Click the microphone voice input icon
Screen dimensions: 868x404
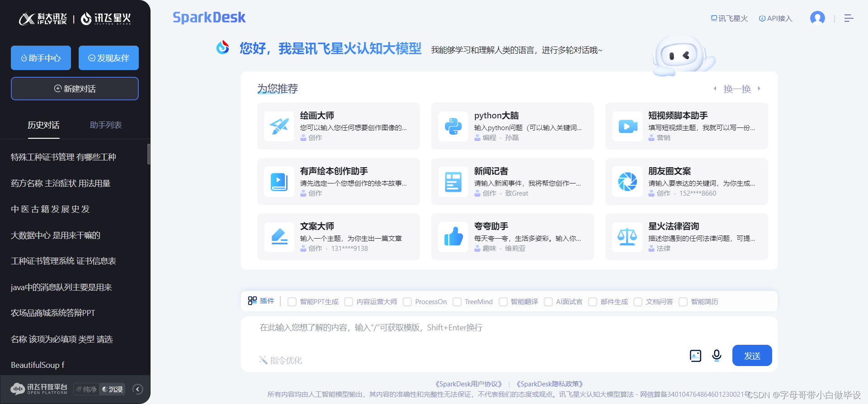(717, 356)
